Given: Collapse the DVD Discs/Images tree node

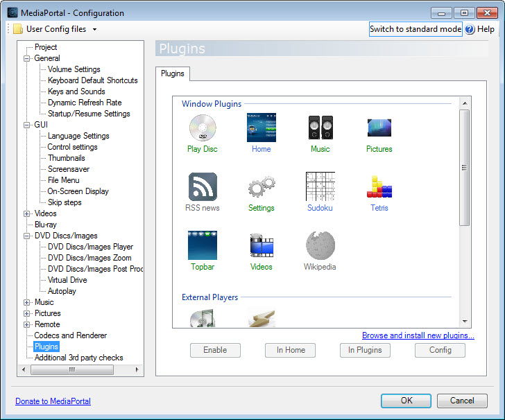Looking at the screenshot, I should 27,236.
